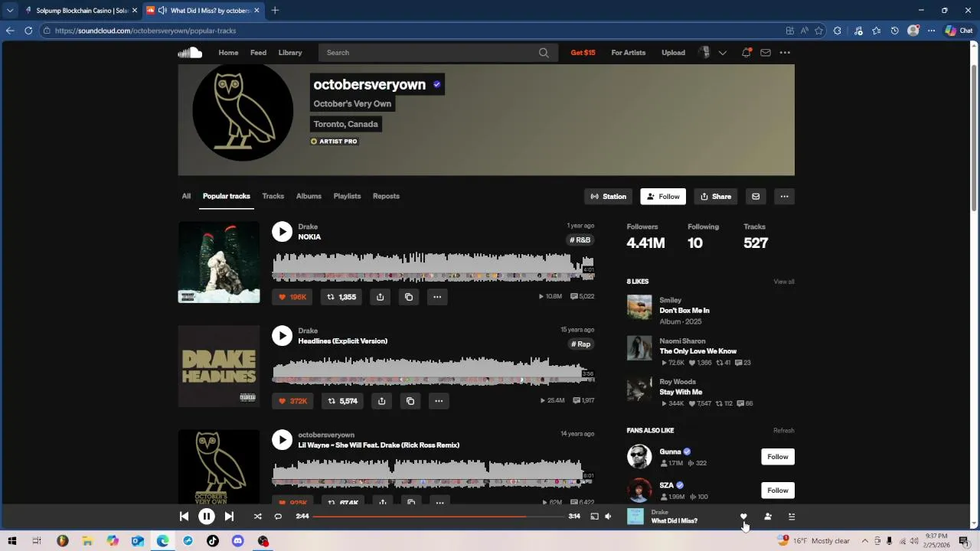Copy link for Headlines track

[410, 401]
